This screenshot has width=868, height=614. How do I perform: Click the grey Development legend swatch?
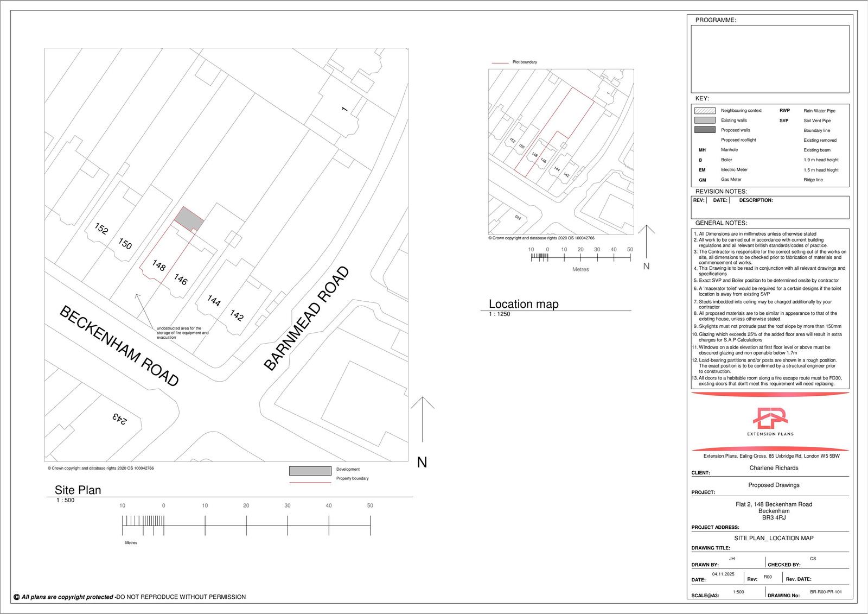click(x=310, y=471)
